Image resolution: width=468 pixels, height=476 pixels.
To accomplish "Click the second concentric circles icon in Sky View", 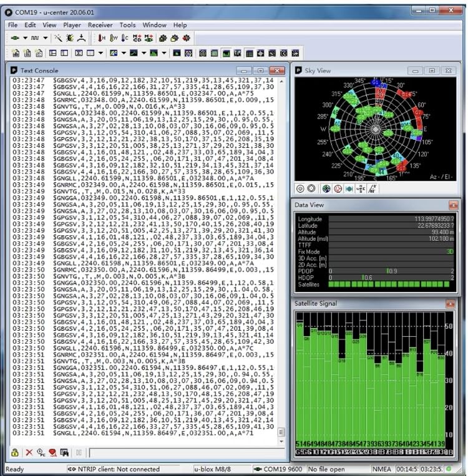I will (x=311, y=189).
